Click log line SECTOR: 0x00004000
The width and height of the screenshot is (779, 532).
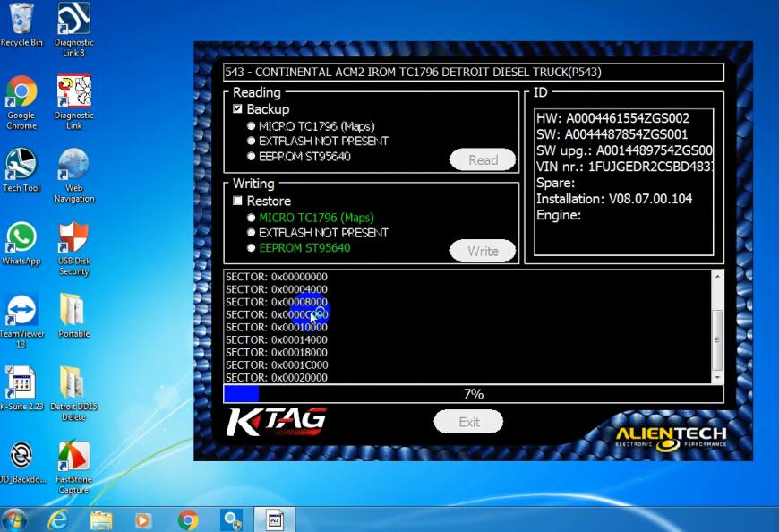pyautogui.click(x=276, y=289)
